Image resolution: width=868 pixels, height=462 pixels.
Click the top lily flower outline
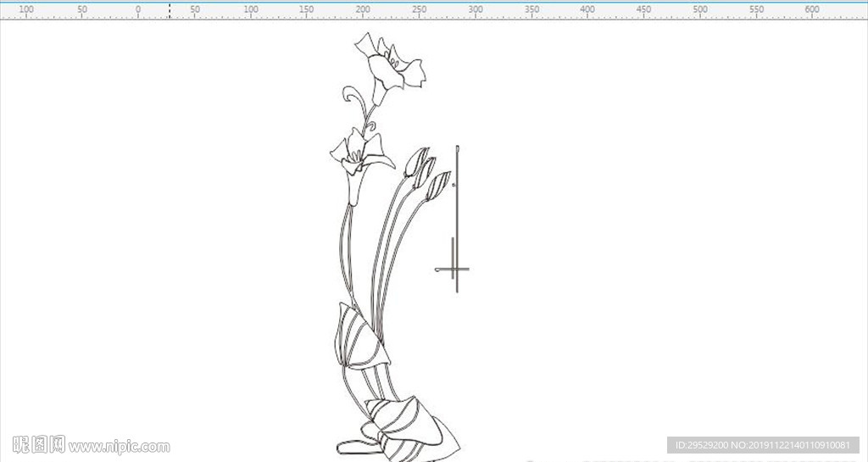(391, 68)
